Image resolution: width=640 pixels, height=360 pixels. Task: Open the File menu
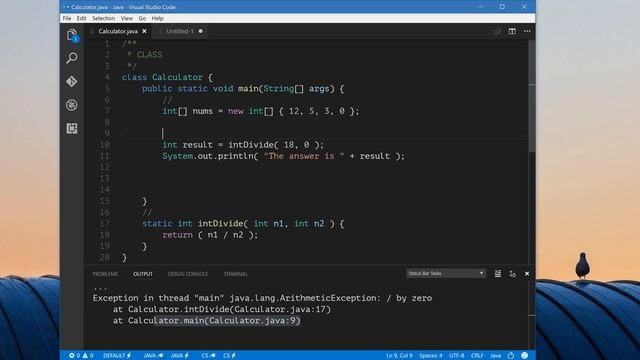(x=67, y=18)
